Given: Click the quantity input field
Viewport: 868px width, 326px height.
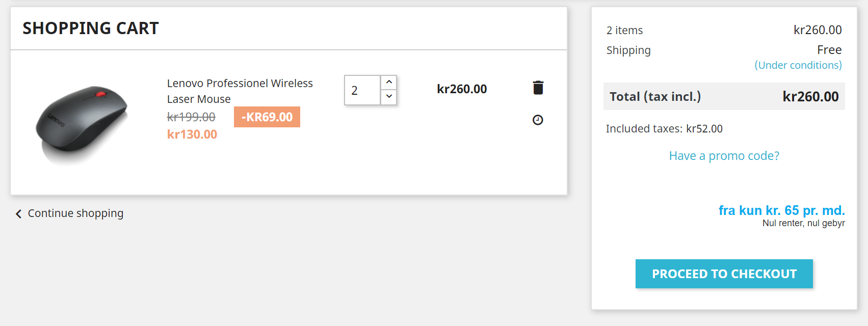Looking at the screenshot, I should coord(362,90).
